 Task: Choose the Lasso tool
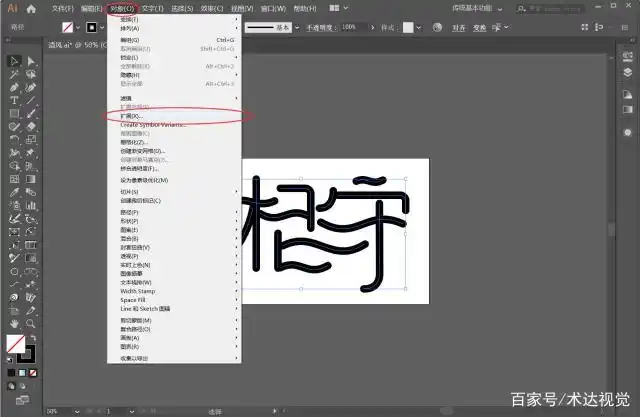(31, 74)
